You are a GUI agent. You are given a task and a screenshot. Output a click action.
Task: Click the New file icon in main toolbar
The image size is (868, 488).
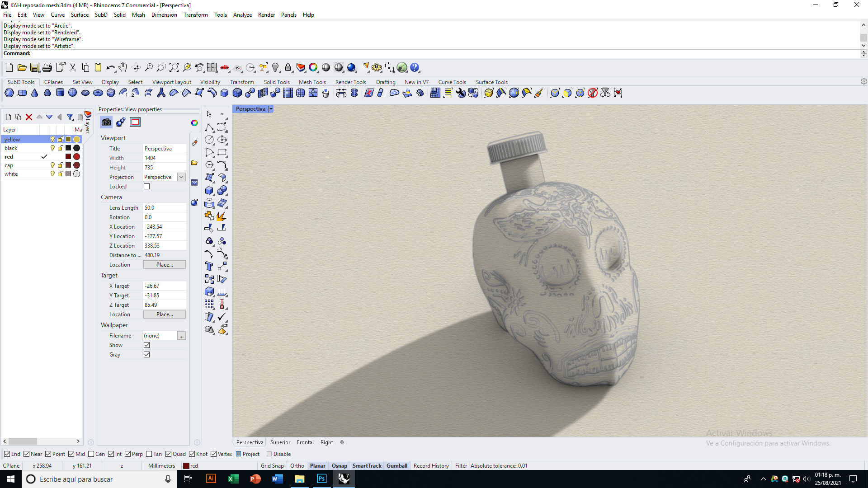tap(9, 68)
